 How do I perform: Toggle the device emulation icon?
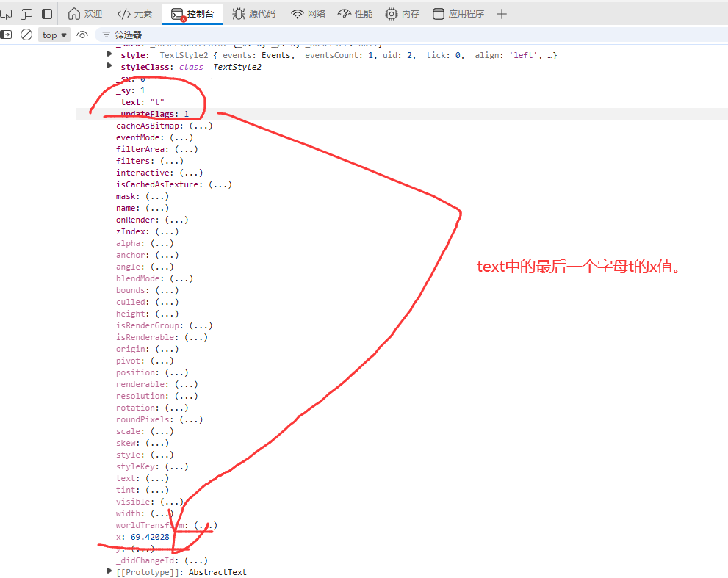tap(26, 14)
